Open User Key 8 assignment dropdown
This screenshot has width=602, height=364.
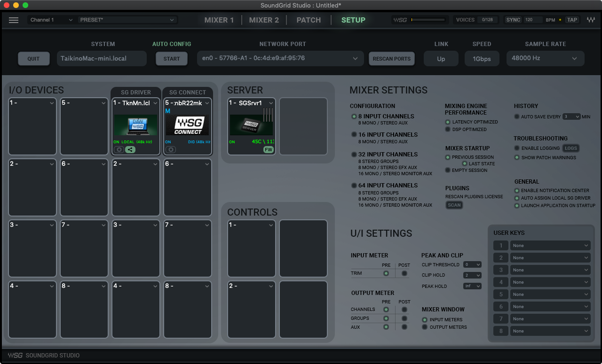pyautogui.click(x=550, y=331)
